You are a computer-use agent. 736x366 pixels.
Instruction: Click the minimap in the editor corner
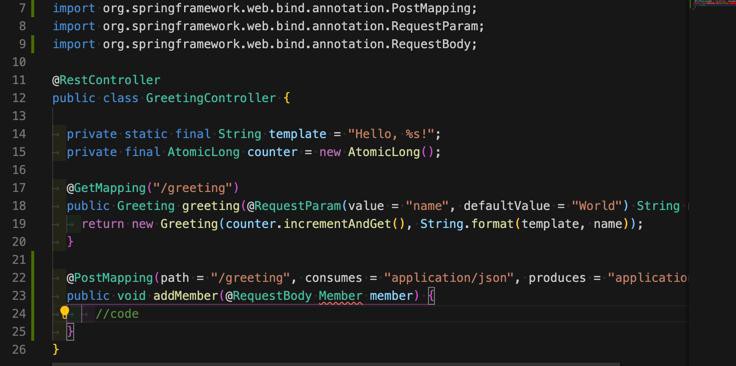pos(714,3)
